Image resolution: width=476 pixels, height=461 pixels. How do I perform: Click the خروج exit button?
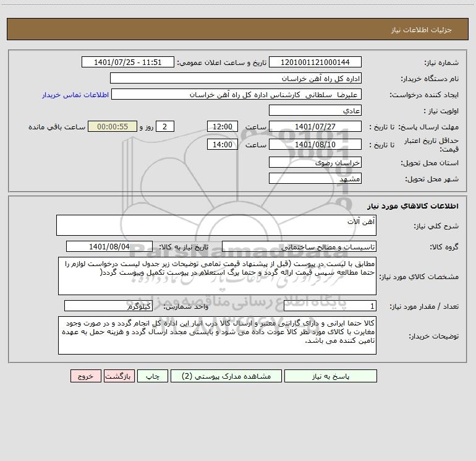[85, 376]
